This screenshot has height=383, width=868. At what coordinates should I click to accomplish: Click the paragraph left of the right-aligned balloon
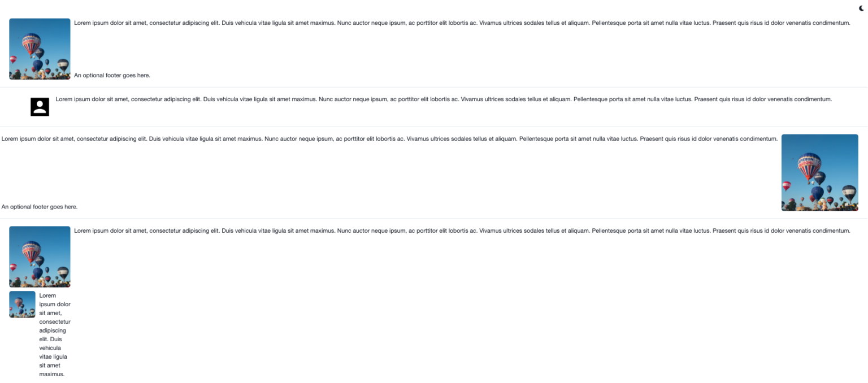(x=389, y=139)
